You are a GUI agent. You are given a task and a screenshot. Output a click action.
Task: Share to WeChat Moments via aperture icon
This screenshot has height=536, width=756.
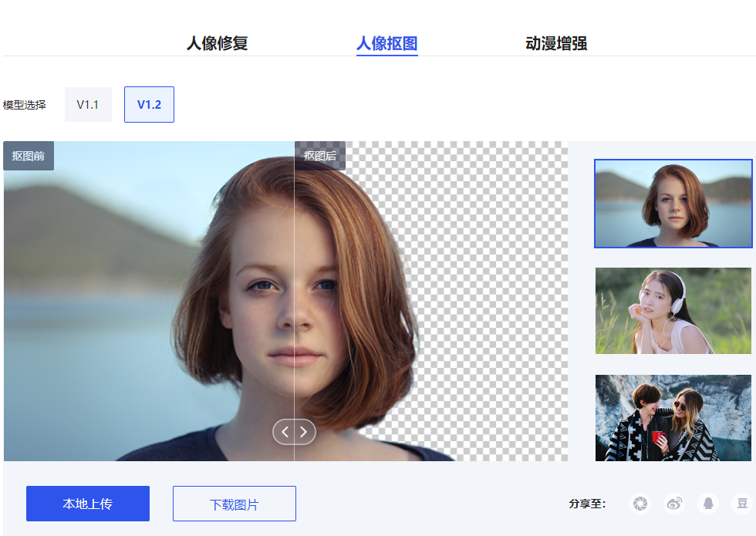[x=640, y=504]
